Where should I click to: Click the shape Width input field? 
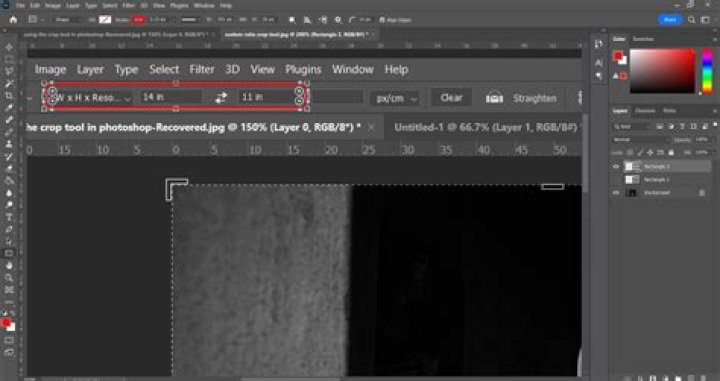pos(225,20)
